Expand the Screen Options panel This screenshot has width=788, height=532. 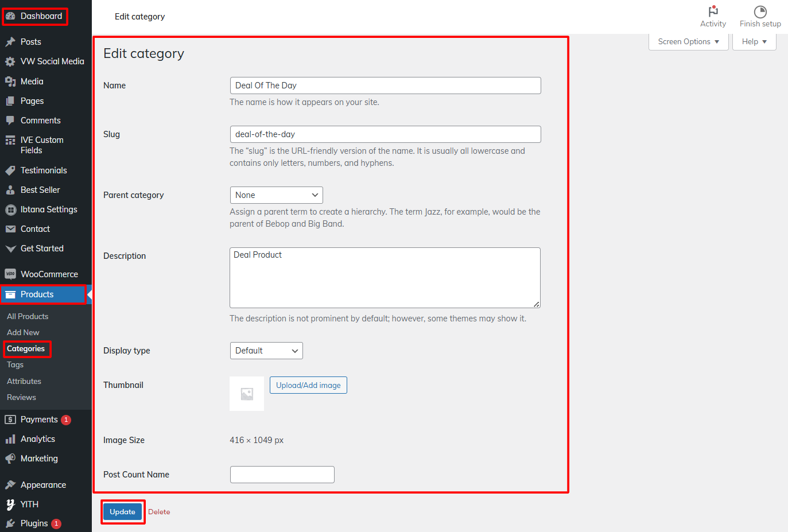click(x=688, y=42)
